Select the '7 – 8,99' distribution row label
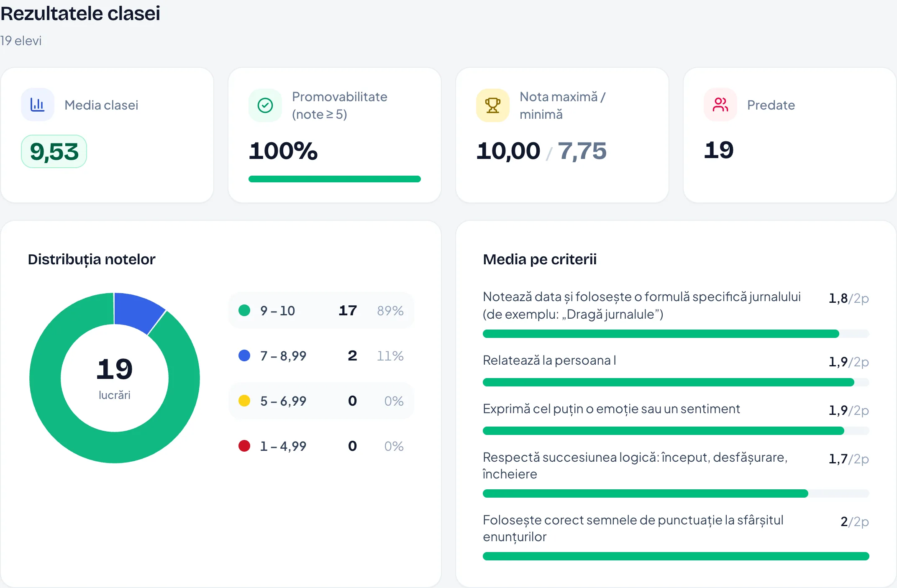The height and width of the screenshot is (588, 897). click(x=283, y=356)
